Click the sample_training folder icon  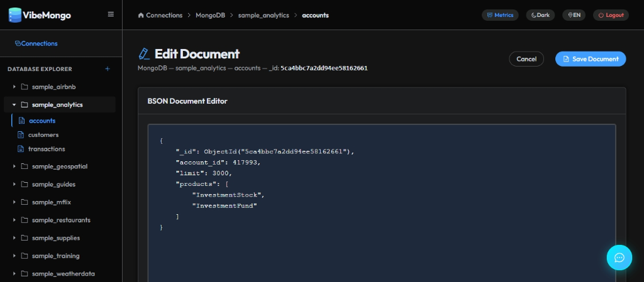click(25, 256)
